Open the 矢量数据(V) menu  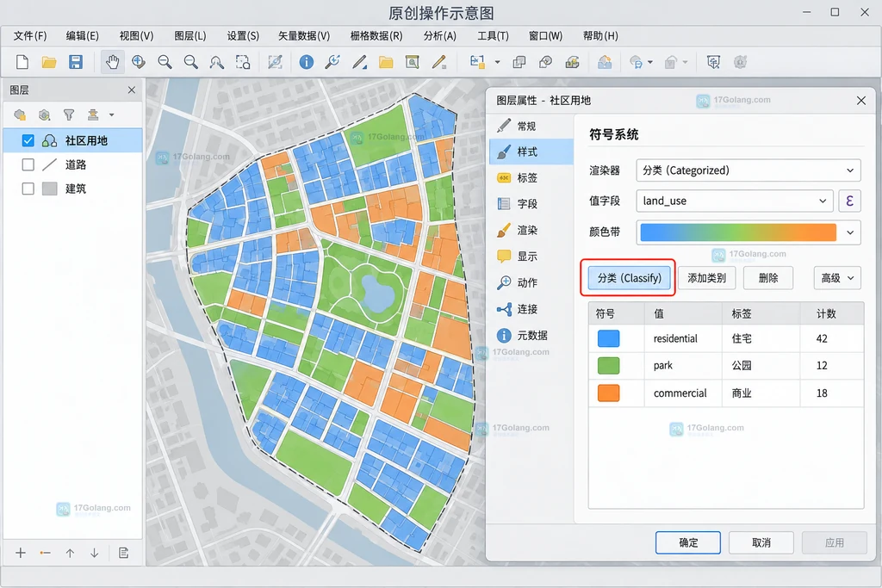pos(304,36)
